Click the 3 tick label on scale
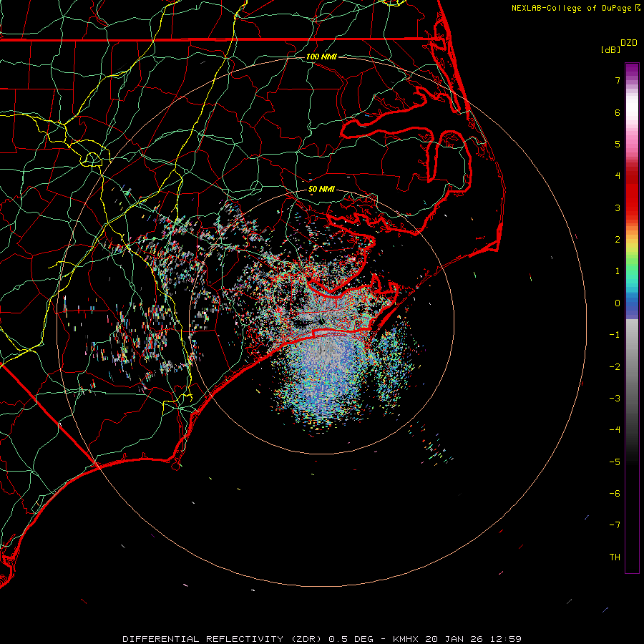Screen dimensions: 644x644 618,208
